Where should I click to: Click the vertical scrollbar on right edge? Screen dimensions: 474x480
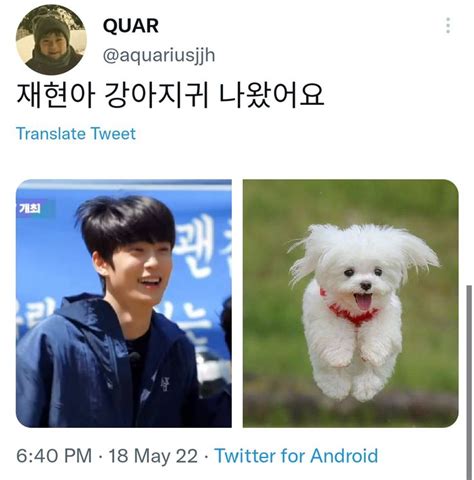(469, 382)
